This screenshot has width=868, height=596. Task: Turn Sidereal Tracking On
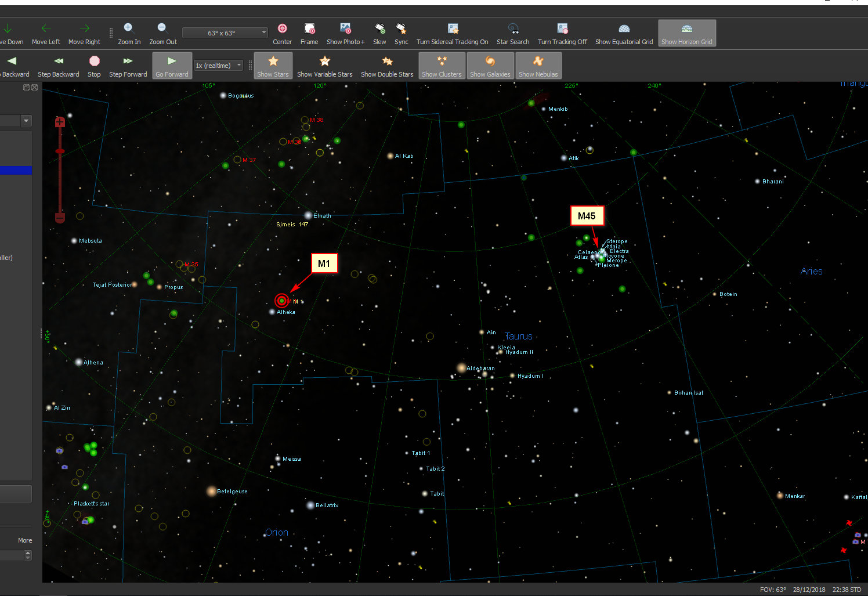point(452,33)
